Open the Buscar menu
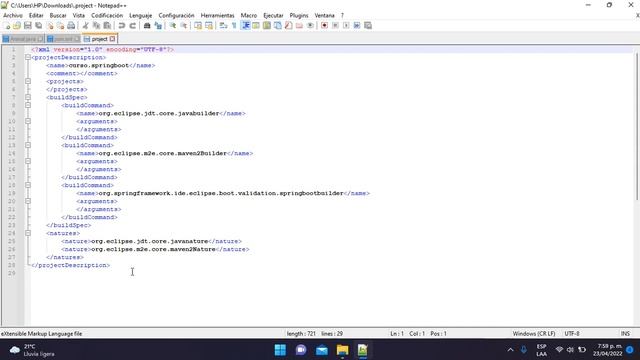The image size is (640, 360). 58,16
